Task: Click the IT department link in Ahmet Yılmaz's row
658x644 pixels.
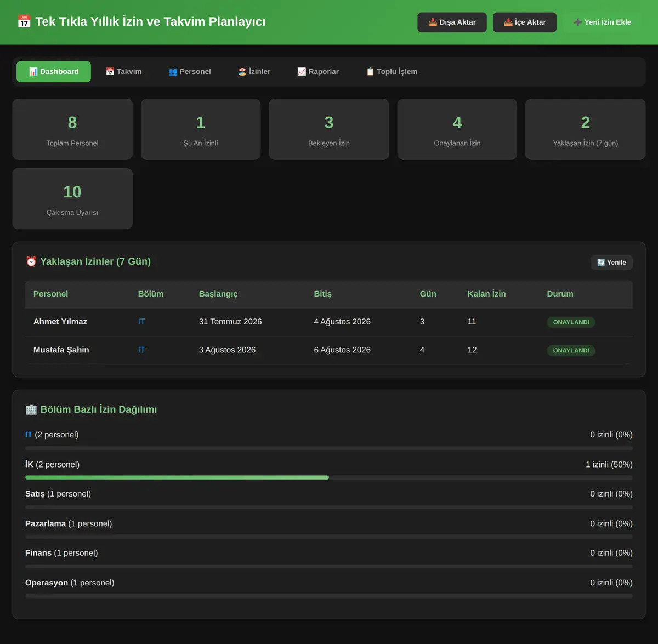Action: point(141,322)
